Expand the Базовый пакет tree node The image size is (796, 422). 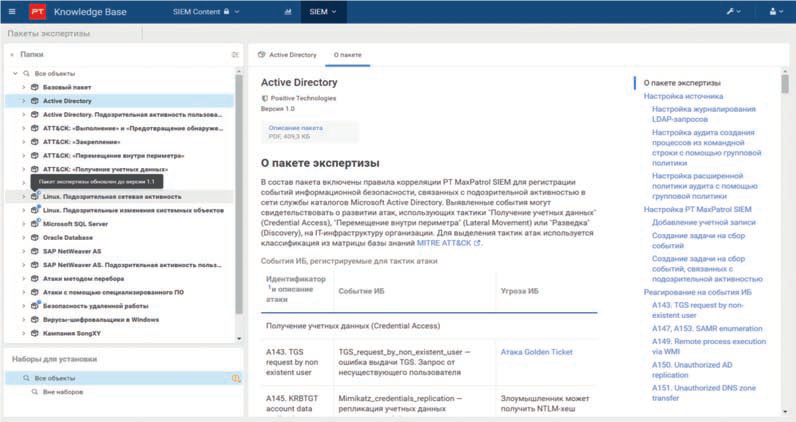click(x=23, y=87)
